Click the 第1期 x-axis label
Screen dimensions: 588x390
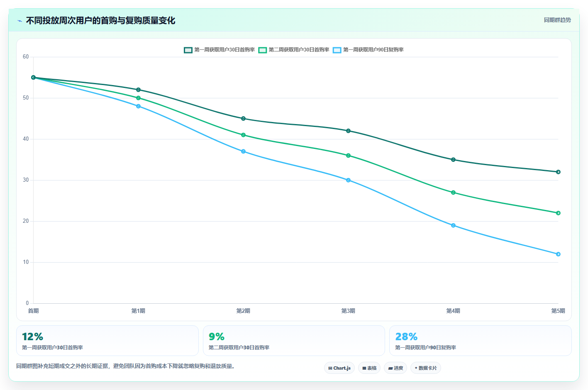click(139, 311)
